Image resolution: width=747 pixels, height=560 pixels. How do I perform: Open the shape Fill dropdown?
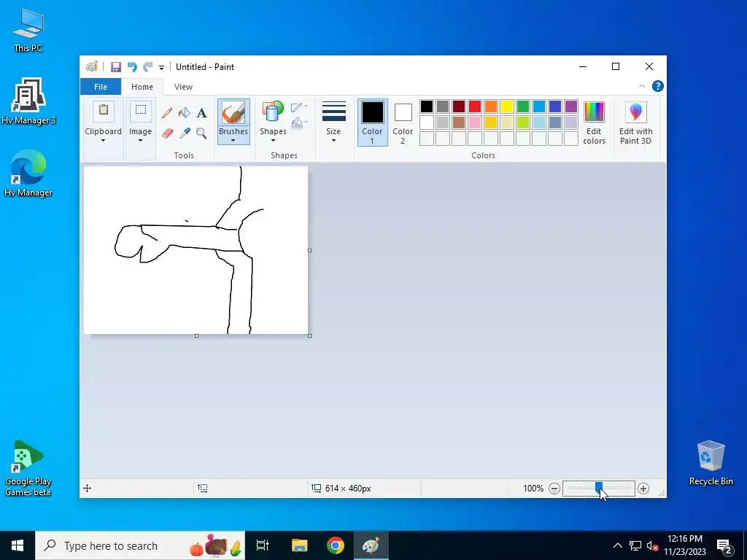[298, 122]
